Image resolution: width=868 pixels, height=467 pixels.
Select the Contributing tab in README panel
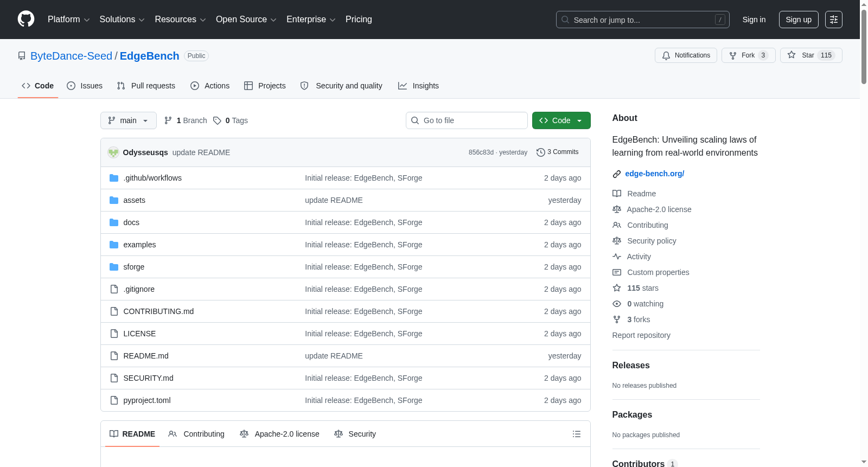click(196, 434)
